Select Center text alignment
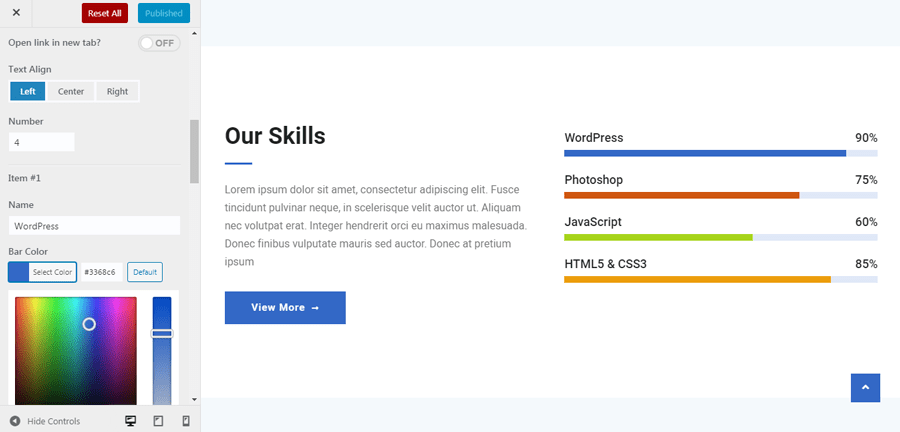Viewport: 900px width, 432px height. click(71, 91)
